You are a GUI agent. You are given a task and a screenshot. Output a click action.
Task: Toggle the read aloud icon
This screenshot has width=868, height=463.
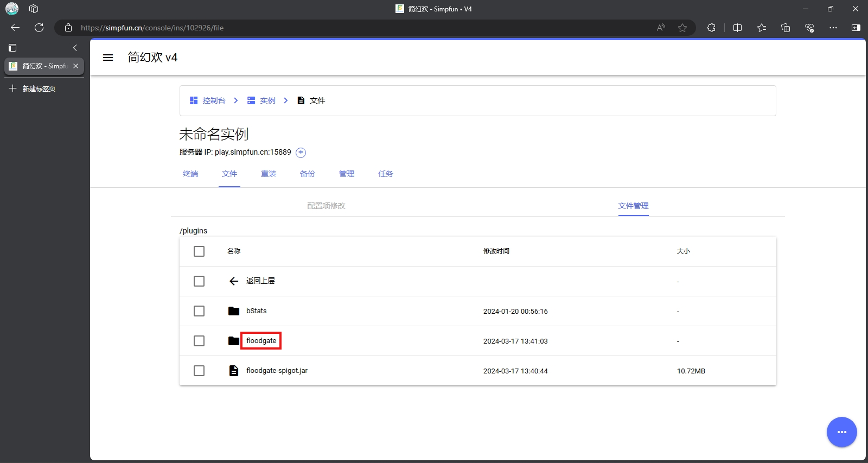coord(661,28)
